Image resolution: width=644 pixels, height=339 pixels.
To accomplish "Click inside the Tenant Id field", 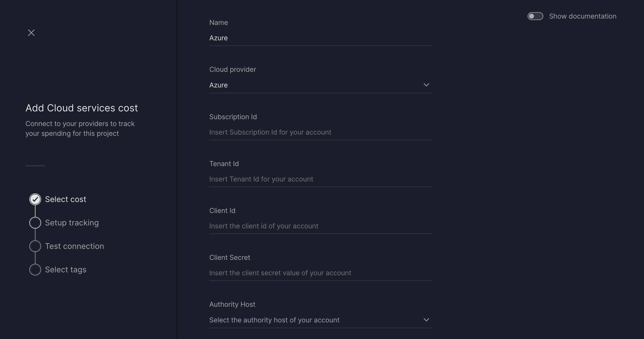I will click(x=320, y=179).
